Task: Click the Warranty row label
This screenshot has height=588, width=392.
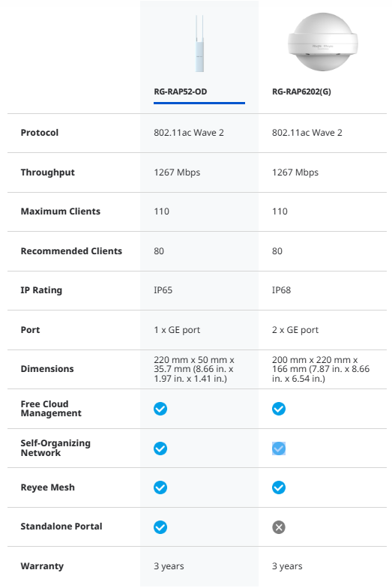Action: click(x=42, y=566)
